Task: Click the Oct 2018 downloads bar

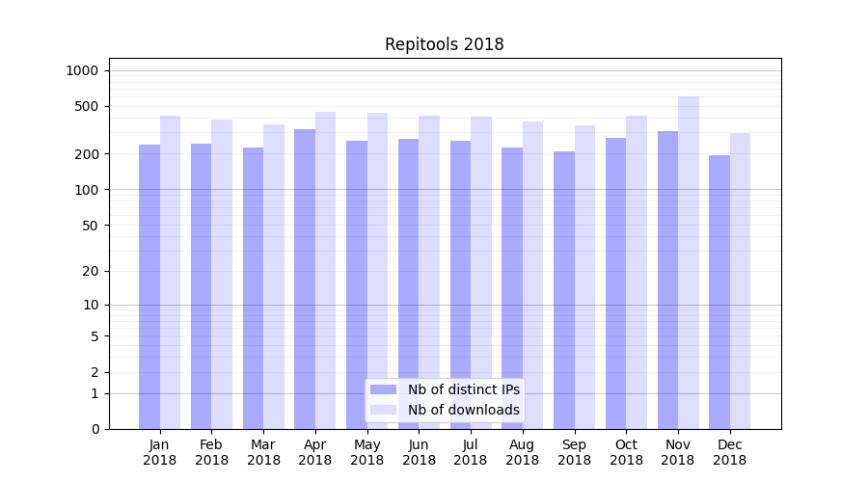Action: (x=637, y=272)
